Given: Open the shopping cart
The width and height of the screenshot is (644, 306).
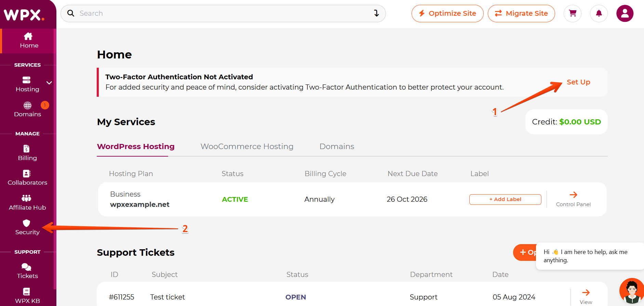Looking at the screenshot, I should (x=573, y=13).
